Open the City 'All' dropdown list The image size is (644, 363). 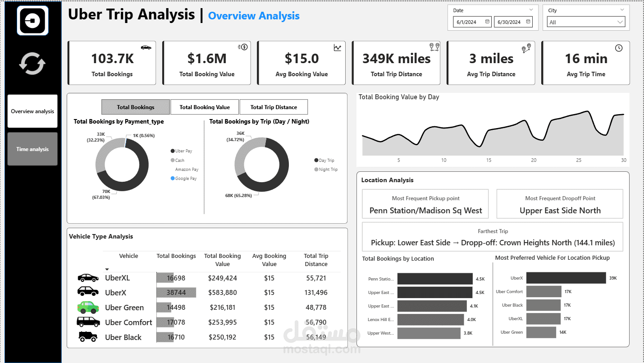coord(586,22)
